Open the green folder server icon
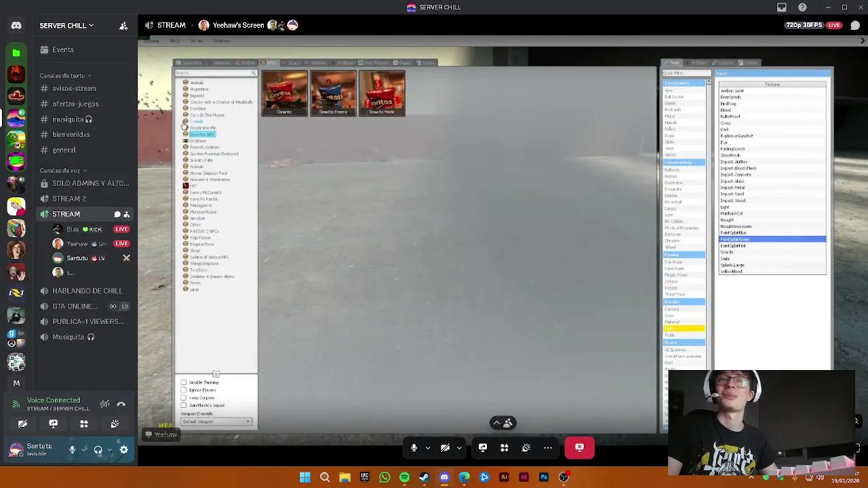Screen dimensions: 868x488 pos(16,53)
